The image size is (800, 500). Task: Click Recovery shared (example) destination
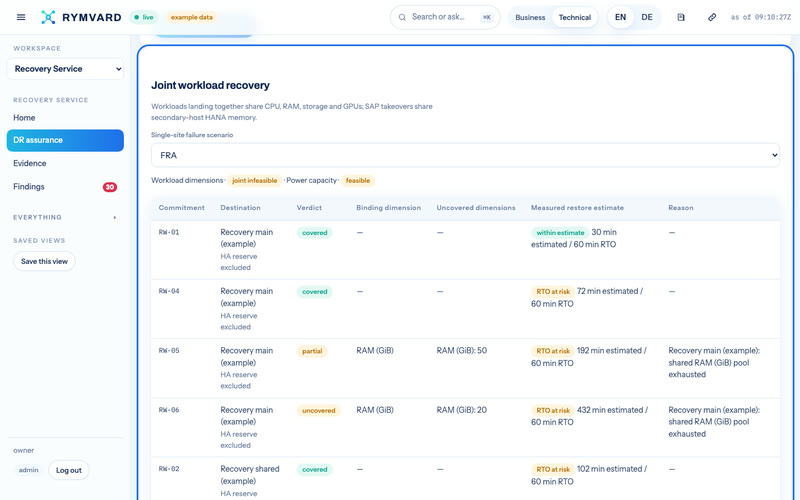250,475
